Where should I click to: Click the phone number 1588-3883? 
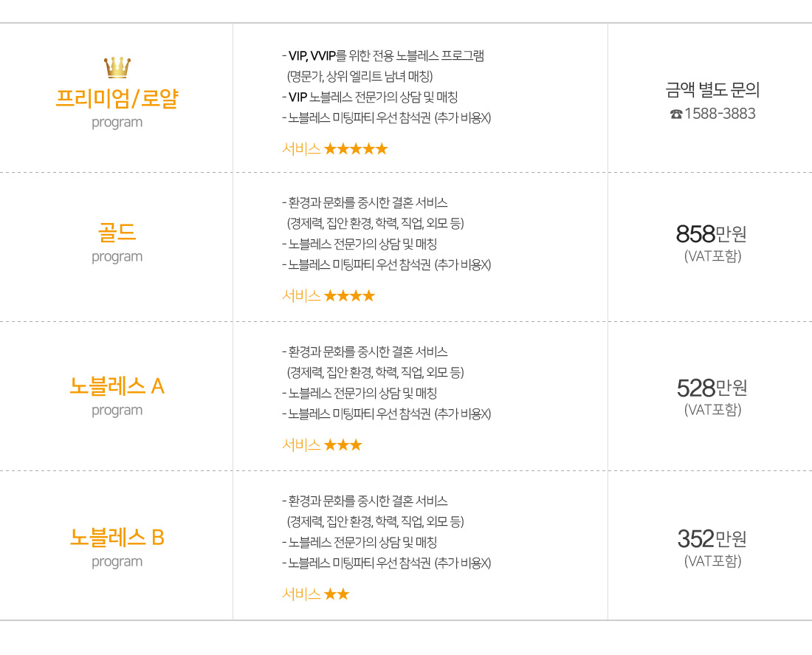tap(720, 114)
